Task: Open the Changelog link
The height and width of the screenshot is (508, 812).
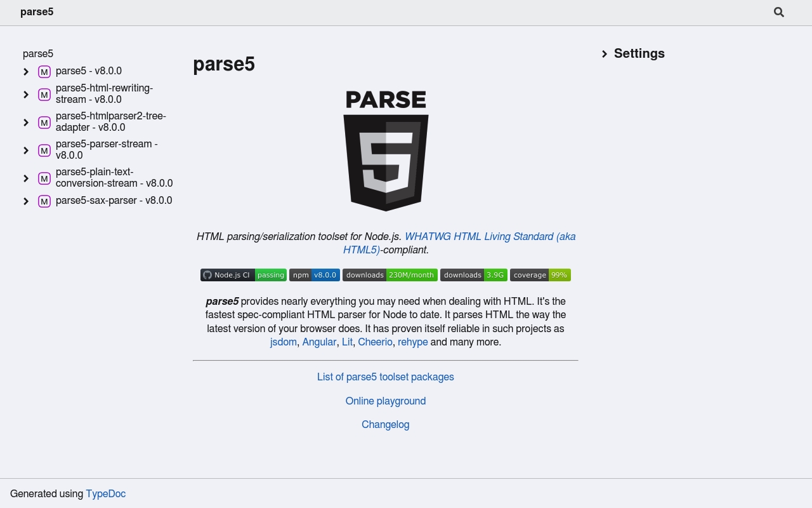Action: click(386, 424)
